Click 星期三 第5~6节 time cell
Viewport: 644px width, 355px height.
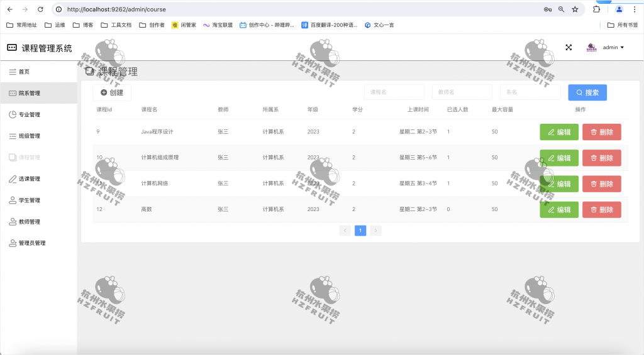pos(418,158)
